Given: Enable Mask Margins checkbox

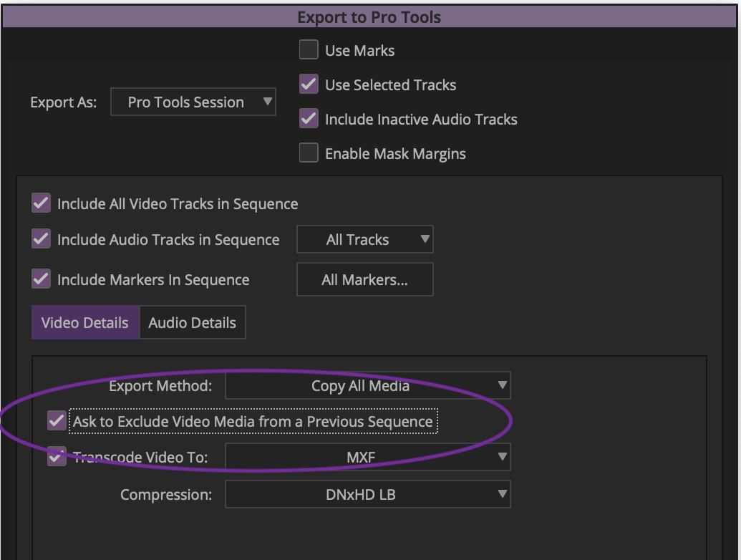Looking at the screenshot, I should point(309,153).
